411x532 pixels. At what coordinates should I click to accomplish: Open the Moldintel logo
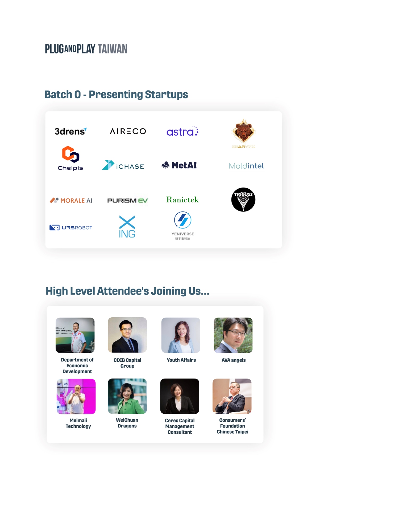pyautogui.click(x=246, y=166)
